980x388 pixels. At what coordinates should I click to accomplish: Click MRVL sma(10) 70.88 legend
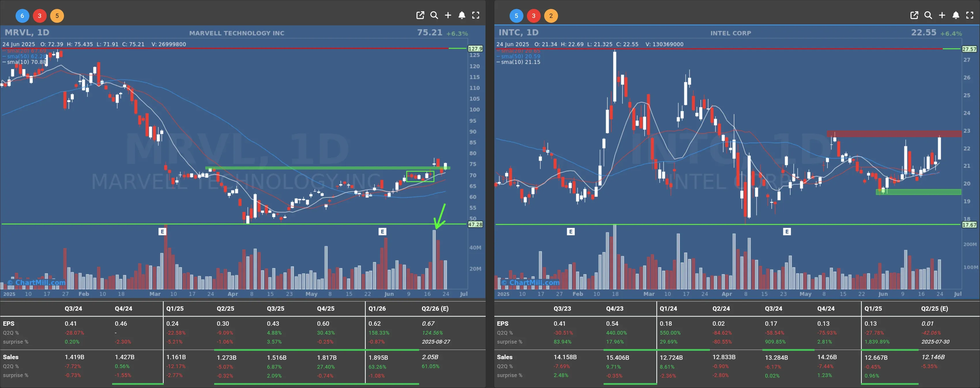click(x=24, y=62)
